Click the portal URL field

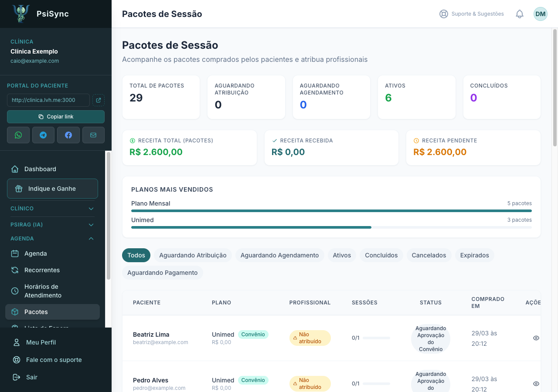pos(48,100)
